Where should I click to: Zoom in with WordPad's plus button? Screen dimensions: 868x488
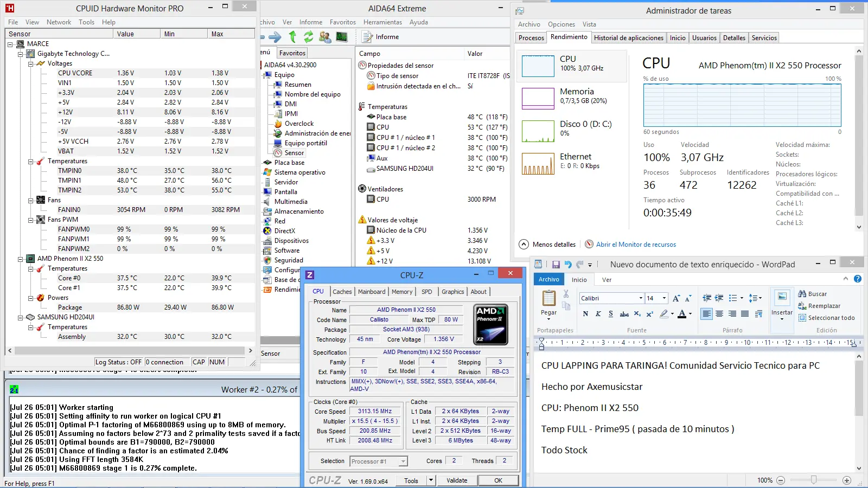(847, 480)
